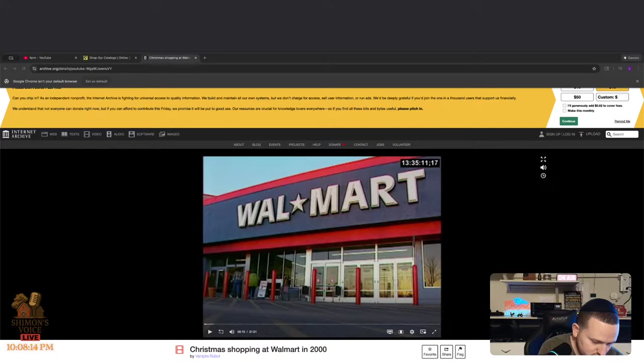Open the Help menu item

(x=316, y=145)
